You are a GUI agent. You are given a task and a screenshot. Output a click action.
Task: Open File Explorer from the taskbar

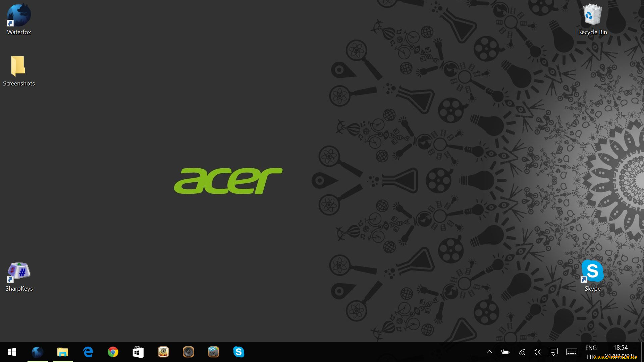click(63, 352)
